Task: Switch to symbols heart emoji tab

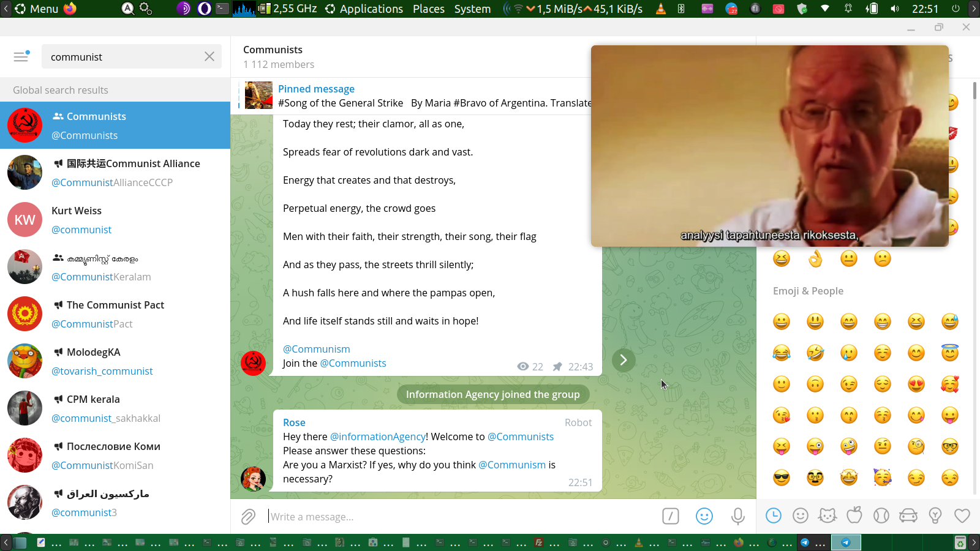Action: [x=962, y=516]
